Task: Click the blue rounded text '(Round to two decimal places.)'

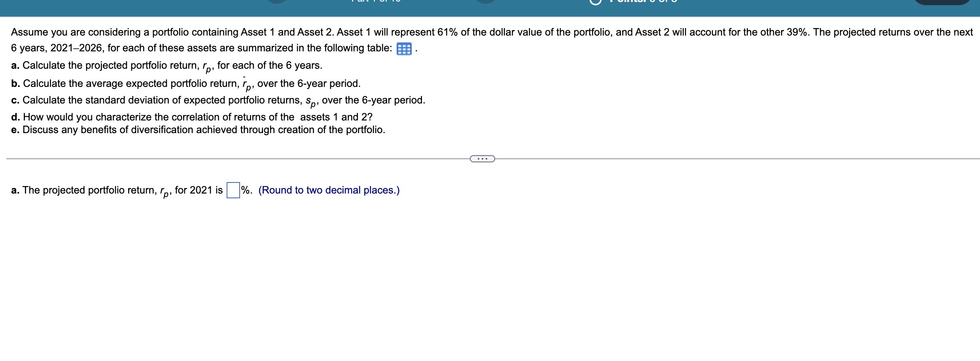Action: pos(329,190)
